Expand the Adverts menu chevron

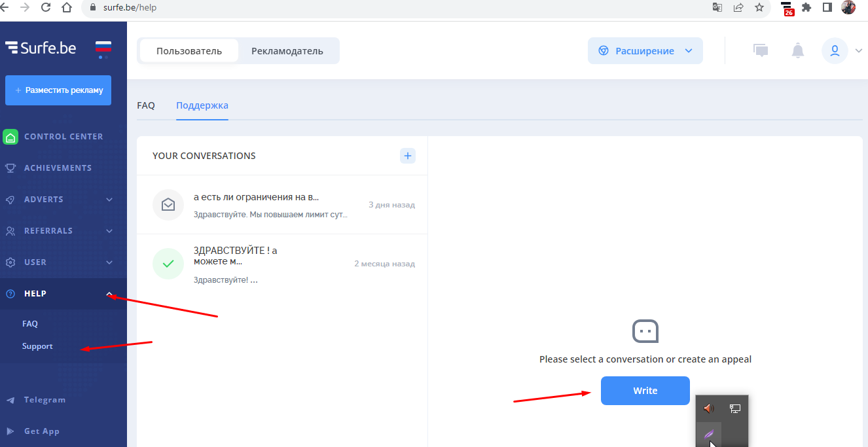pyautogui.click(x=109, y=200)
